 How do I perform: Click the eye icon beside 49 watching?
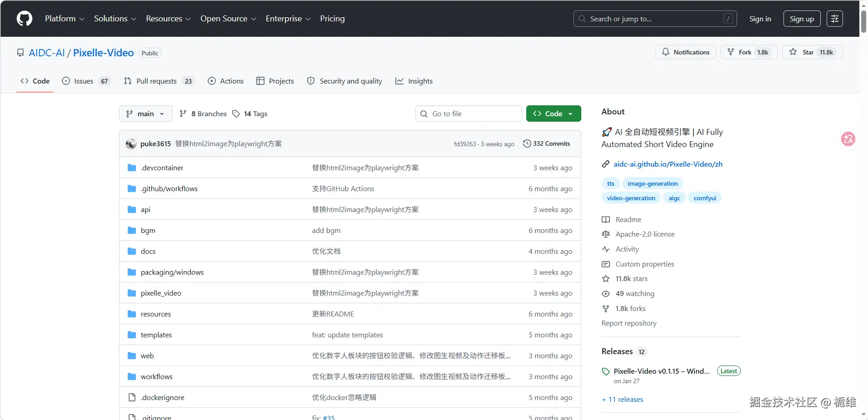pos(606,294)
